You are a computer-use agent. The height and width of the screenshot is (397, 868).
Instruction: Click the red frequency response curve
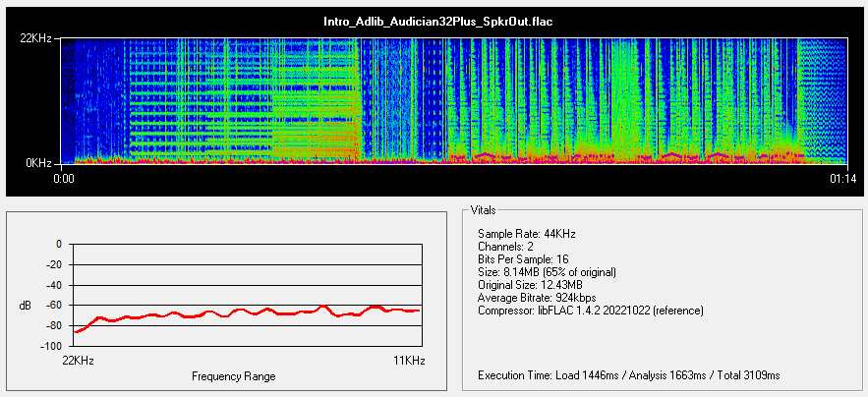coord(246,312)
